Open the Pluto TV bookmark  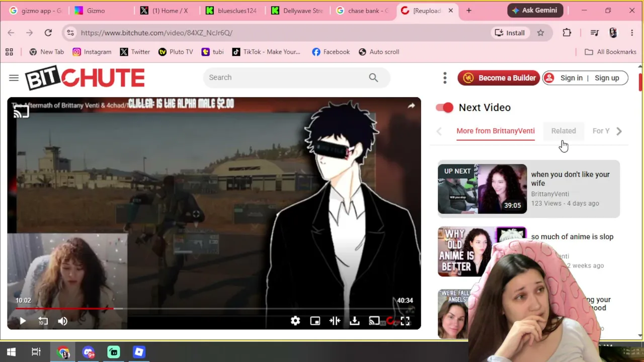click(x=176, y=52)
